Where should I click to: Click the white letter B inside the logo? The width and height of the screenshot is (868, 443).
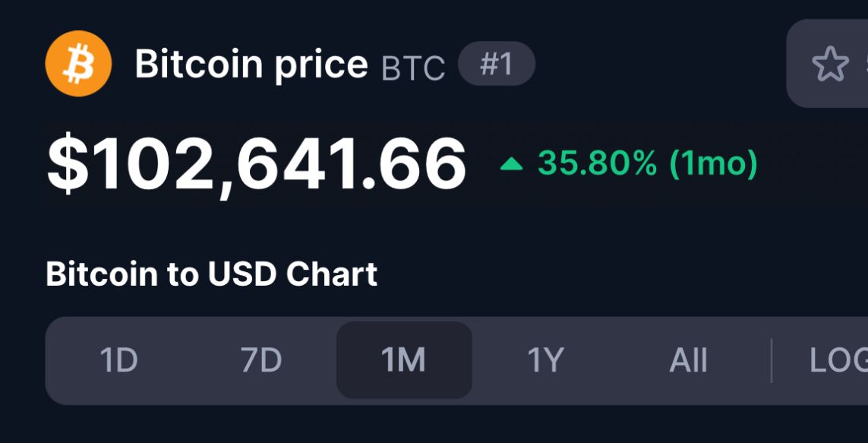pyautogui.click(x=78, y=65)
